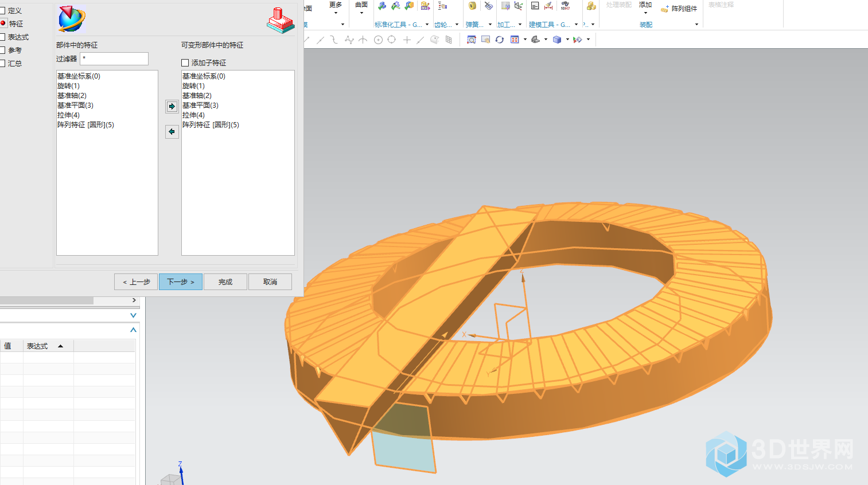Click the 阵列组件 command
868x485 pixels.
[x=679, y=9]
